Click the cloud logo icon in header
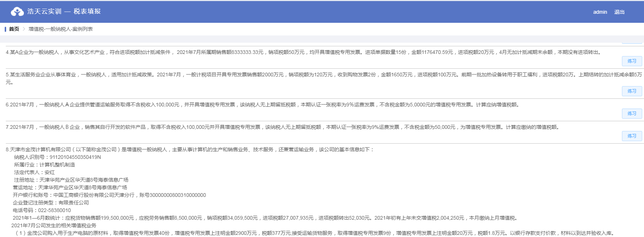This screenshot has height=237, width=644. coord(17,12)
